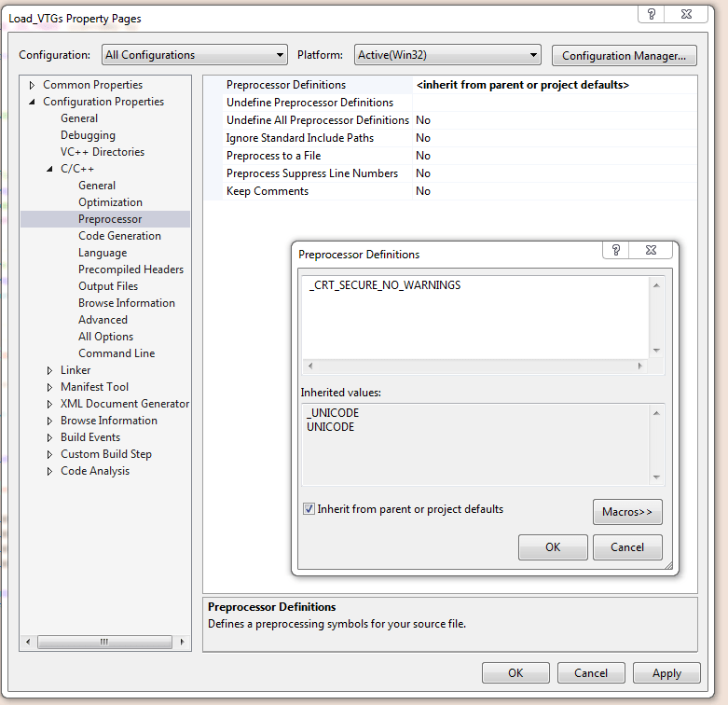Click definitions box scroll-down arrow

coord(656,351)
